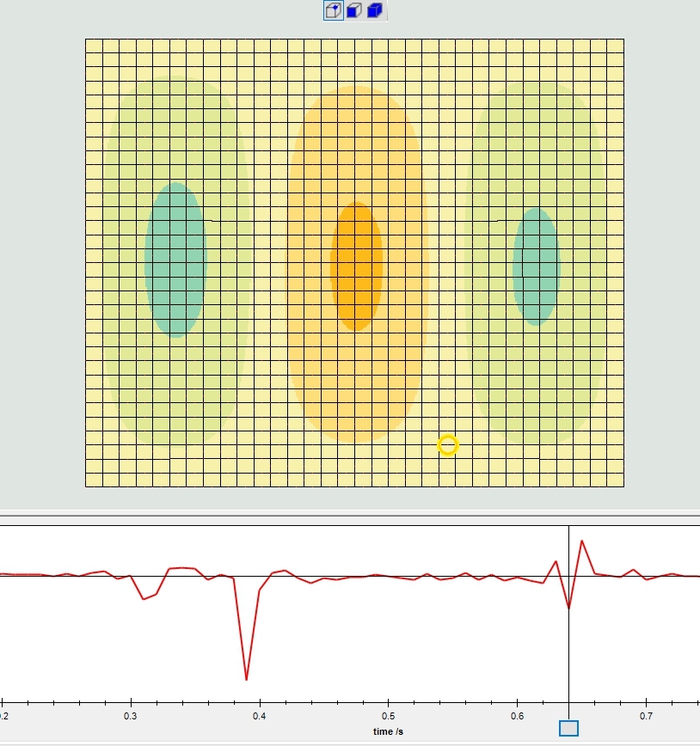Click the 0.5 tick label on time axis
Image resolution: width=700 pixels, height=746 pixels.
click(x=388, y=716)
